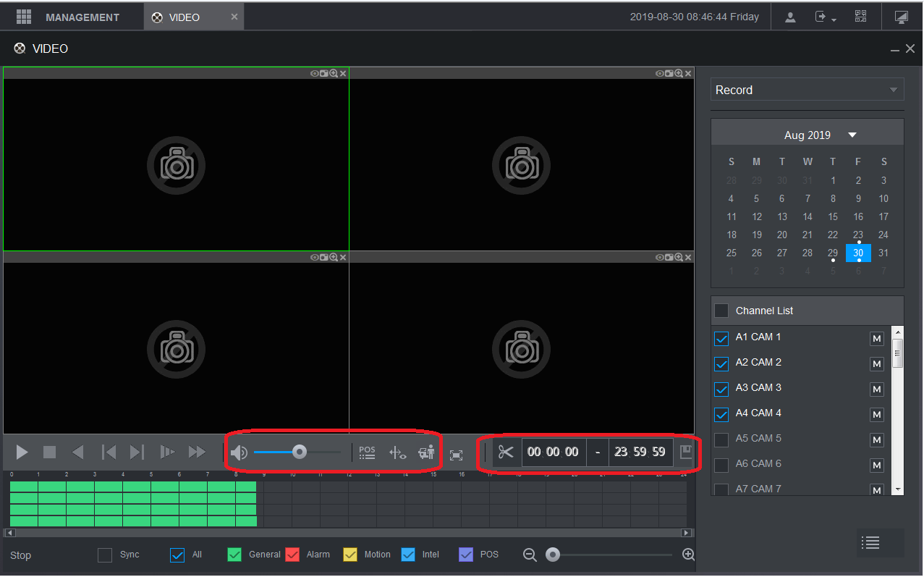Expand the Aug 2019 month picker
The height and width of the screenshot is (577, 924).
tap(852, 135)
